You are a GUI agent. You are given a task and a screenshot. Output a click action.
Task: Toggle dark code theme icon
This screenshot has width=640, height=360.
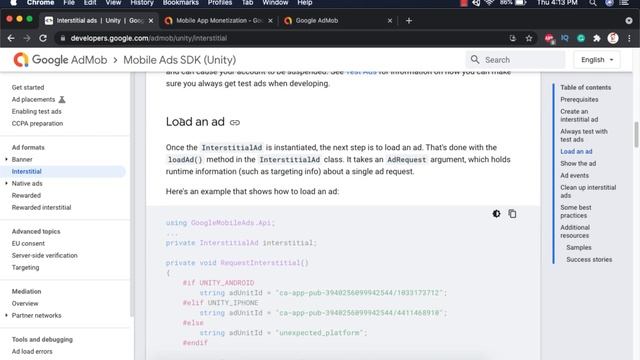click(x=496, y=213)
